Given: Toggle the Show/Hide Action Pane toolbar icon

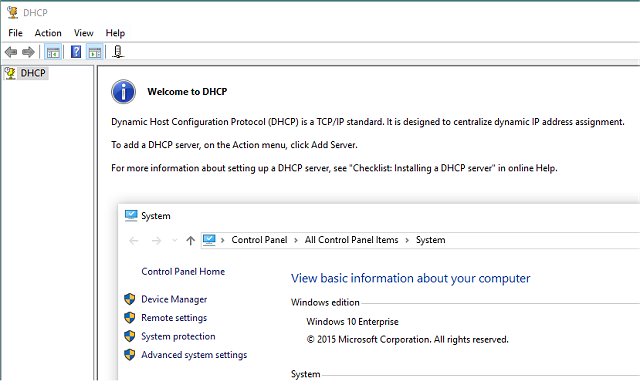Looking at the screenshot, I should point(95,52).
